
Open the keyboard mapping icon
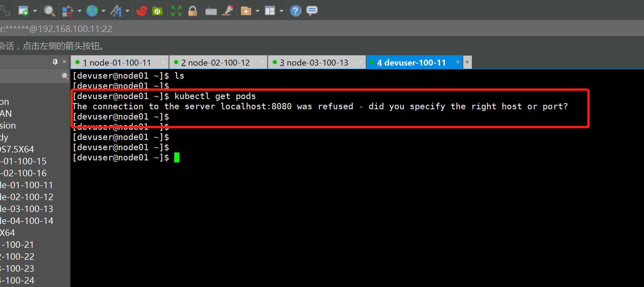pos(211,11)
